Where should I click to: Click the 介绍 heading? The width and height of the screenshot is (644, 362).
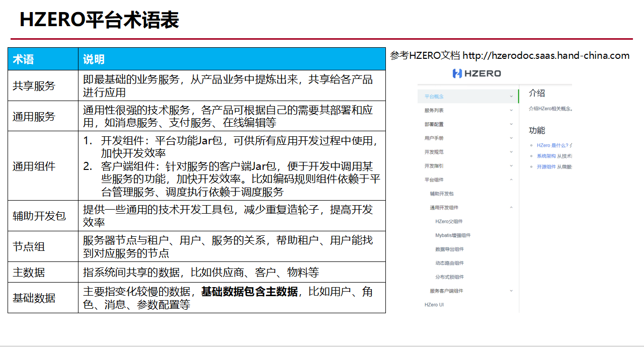pos(537,93)
